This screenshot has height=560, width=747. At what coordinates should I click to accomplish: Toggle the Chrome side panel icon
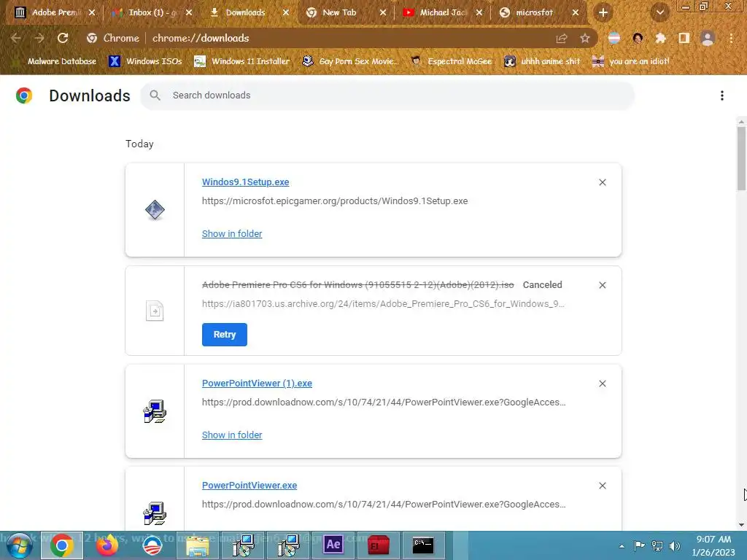pos(684,38)
